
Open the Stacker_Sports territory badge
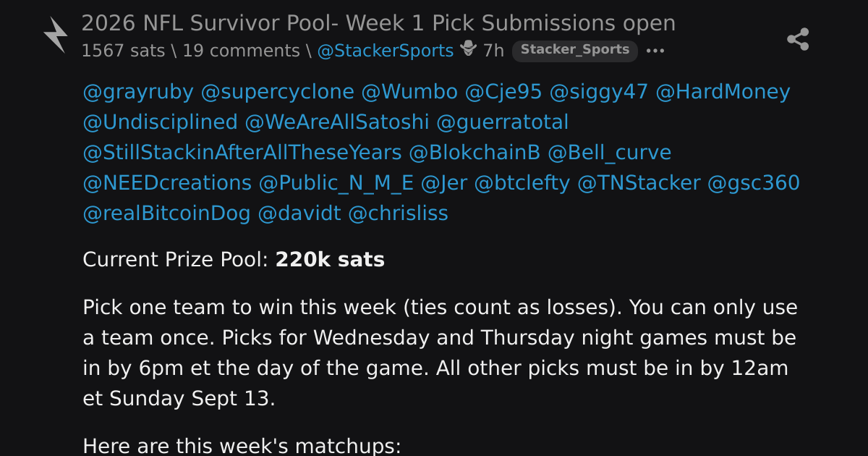tap(575, 50)
